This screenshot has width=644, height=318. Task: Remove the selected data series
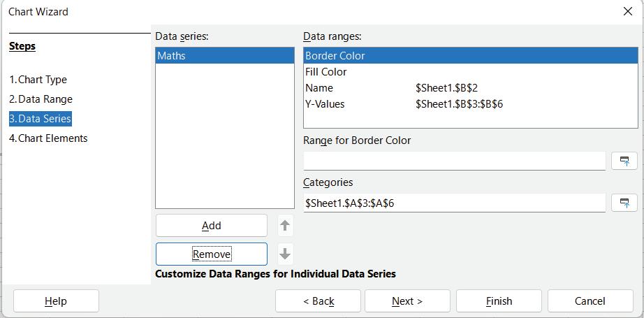tap(211, 254)
